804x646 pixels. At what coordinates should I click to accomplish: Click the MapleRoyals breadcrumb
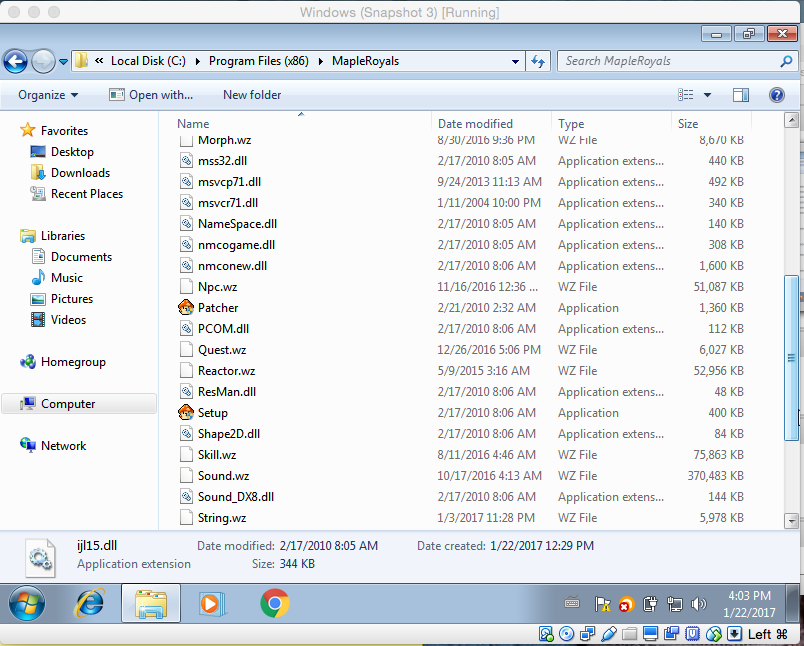coord(365,61)
